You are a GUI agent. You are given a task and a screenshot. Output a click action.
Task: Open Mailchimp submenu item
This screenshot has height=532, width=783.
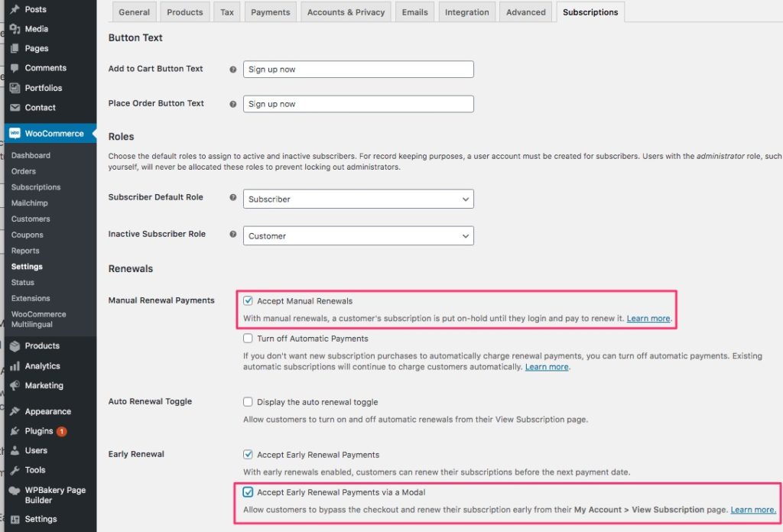[30, 203]
